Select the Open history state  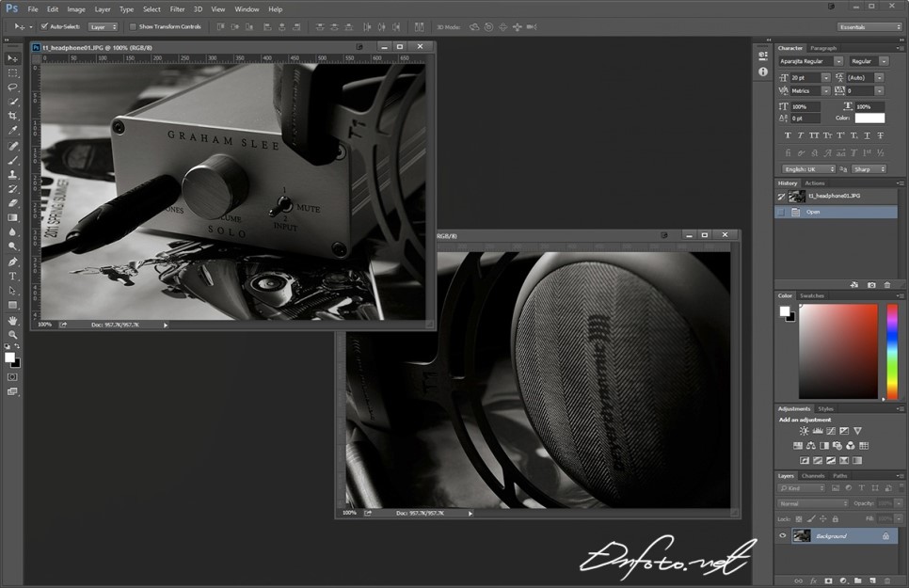[x=836, y=213]
